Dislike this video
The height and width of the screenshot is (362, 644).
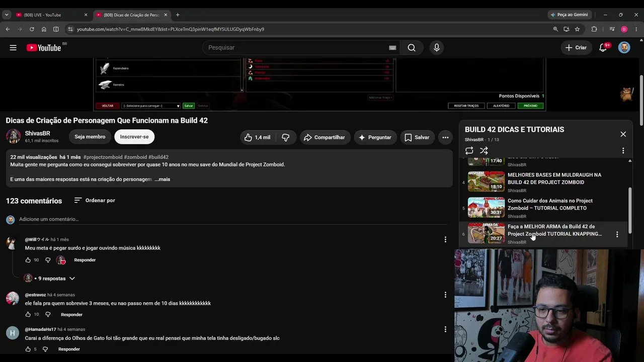click(x=286, y=137)
